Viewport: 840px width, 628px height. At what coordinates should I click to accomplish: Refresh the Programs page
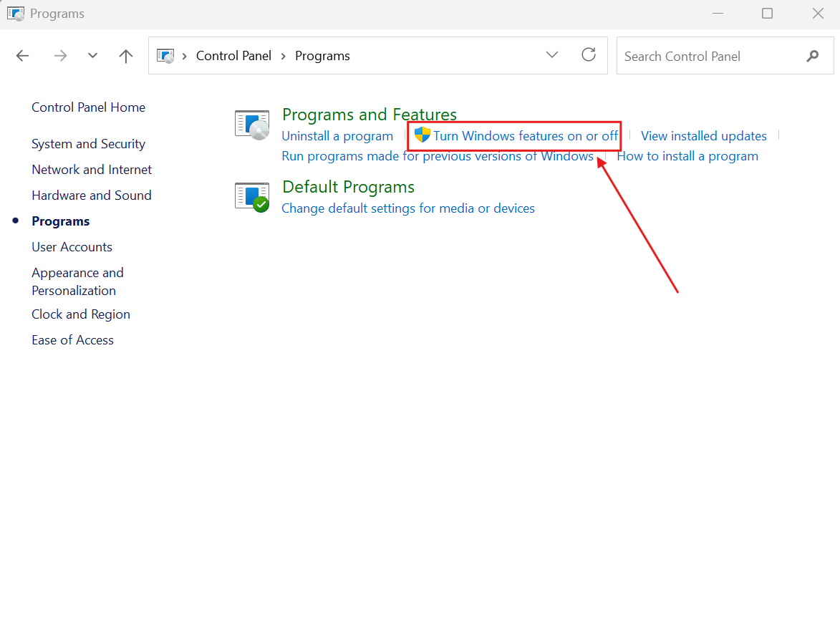[x=588, y=54]
